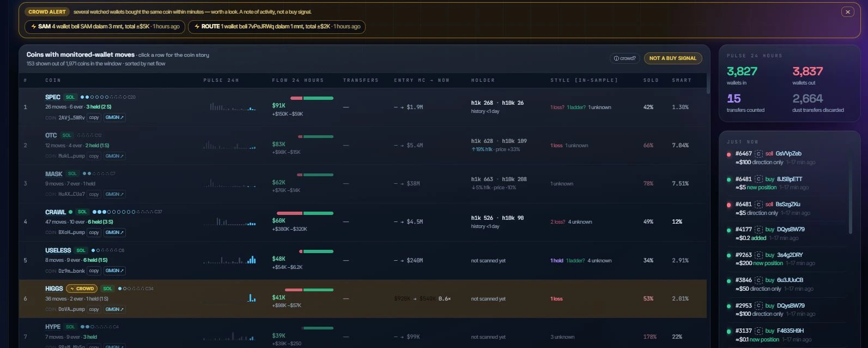Open the MASK coin name link
The width and height of the screenshot is (868, 348).
(x=54, y=174)
